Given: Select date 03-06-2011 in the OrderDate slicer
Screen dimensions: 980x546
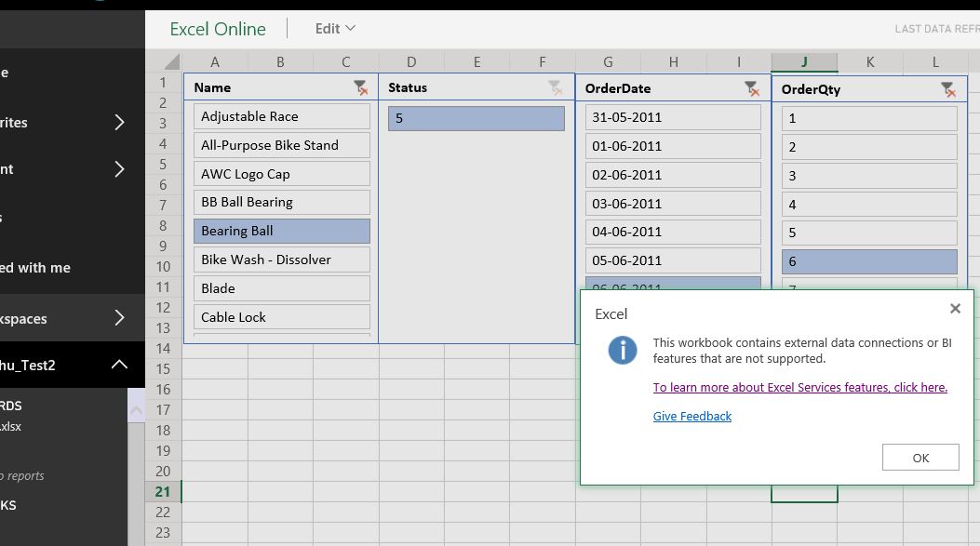Looking at the screenshot, I should tap(673, 204).
